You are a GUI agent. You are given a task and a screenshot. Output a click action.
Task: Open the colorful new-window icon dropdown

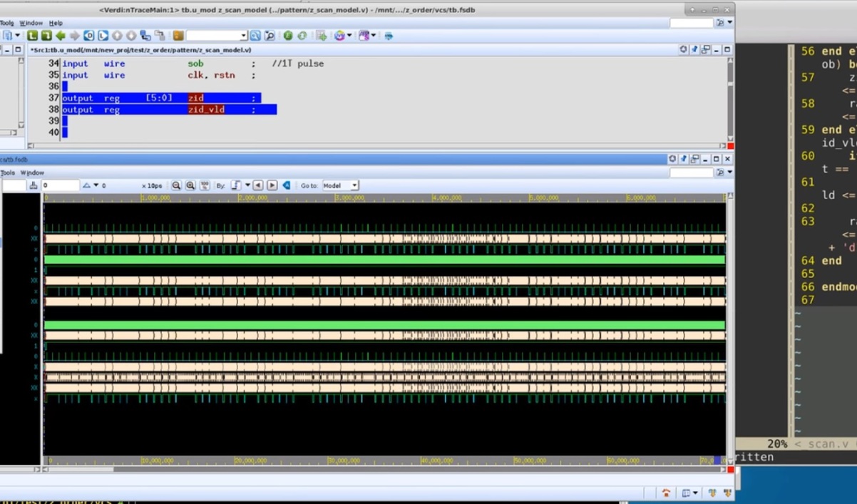[349, 36]
